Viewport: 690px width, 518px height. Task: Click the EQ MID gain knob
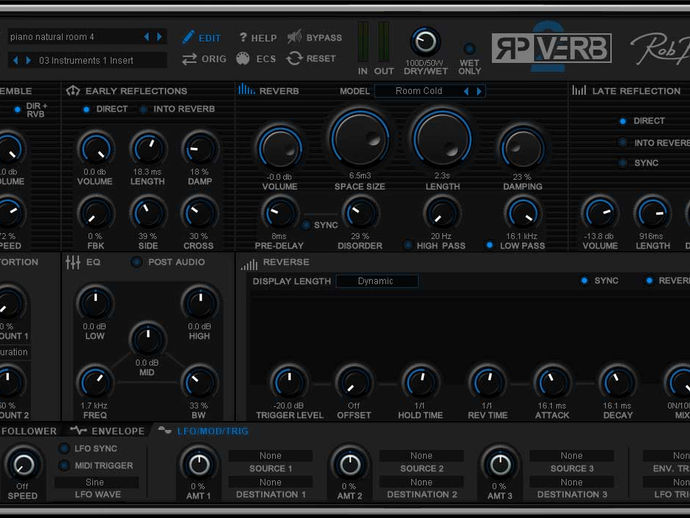click(x=147, y=339)
